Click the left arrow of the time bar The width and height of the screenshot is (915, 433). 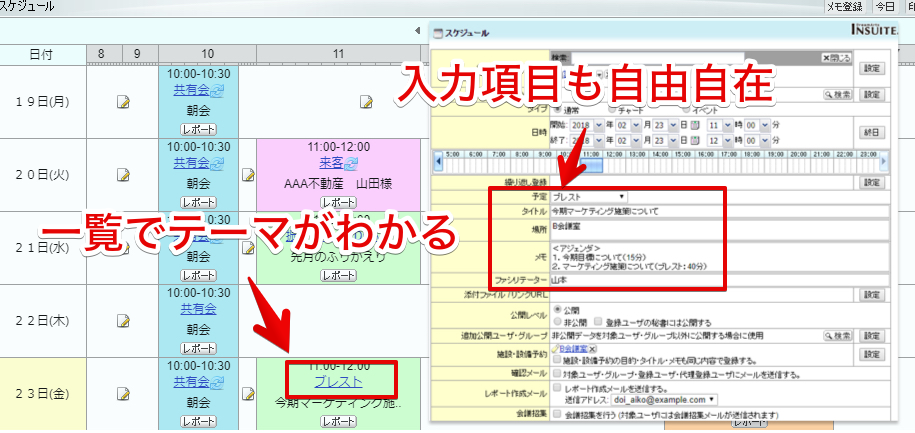439,163
